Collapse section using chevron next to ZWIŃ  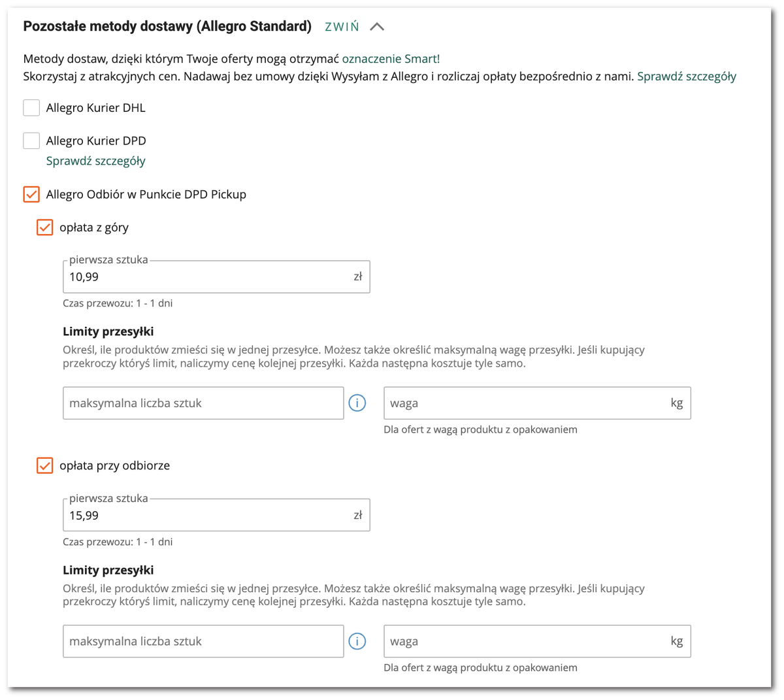coord(377,27)
